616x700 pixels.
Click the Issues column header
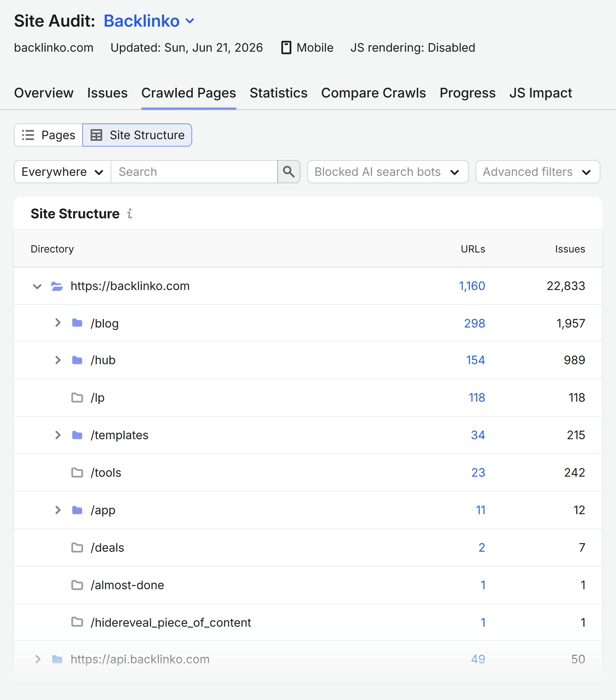(x=570, y=249)
